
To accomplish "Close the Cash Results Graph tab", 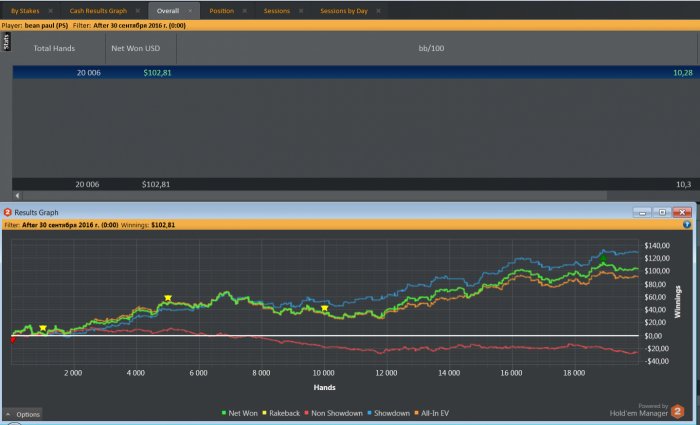I will (137, 11).
